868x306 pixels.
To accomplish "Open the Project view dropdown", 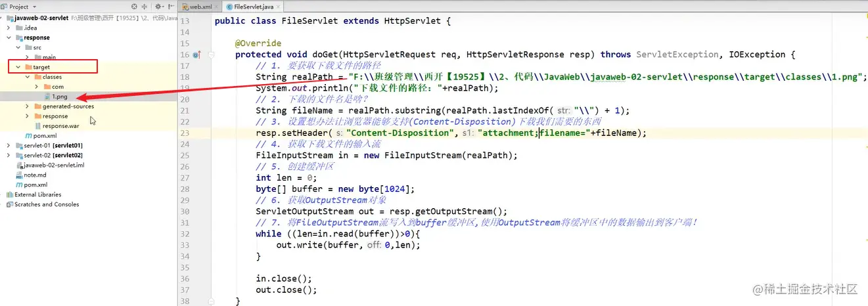I will point(35,7).
